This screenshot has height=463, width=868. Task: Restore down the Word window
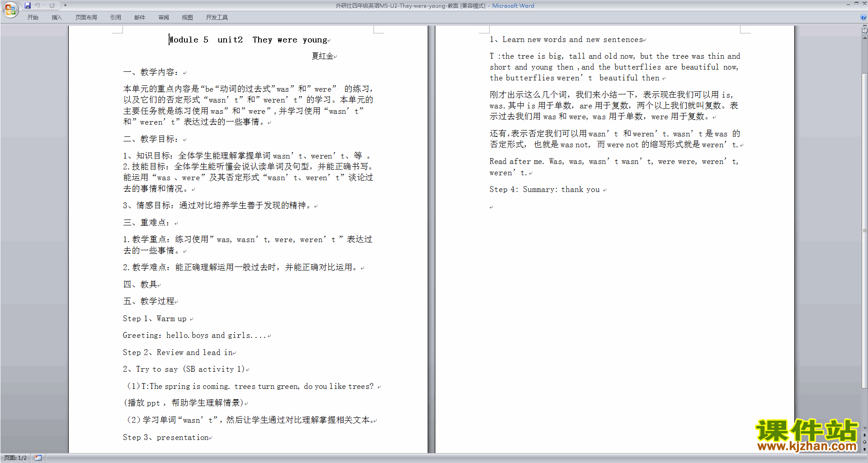tap(856, 4)
